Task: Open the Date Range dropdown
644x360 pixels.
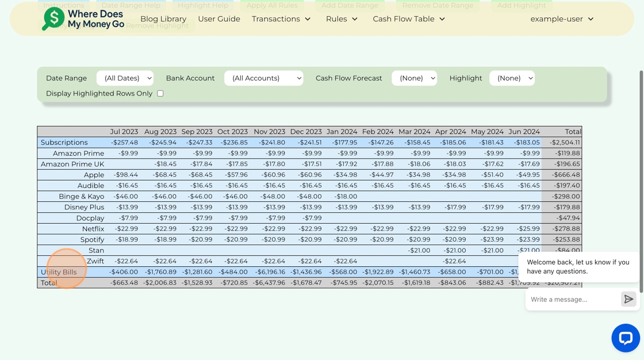Action: coord(125,78)
